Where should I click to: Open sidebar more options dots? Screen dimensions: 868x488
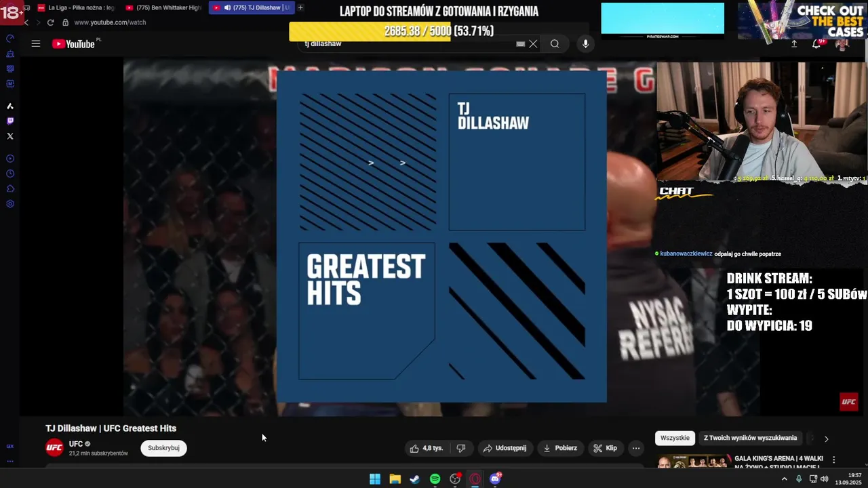click(10, 461)
